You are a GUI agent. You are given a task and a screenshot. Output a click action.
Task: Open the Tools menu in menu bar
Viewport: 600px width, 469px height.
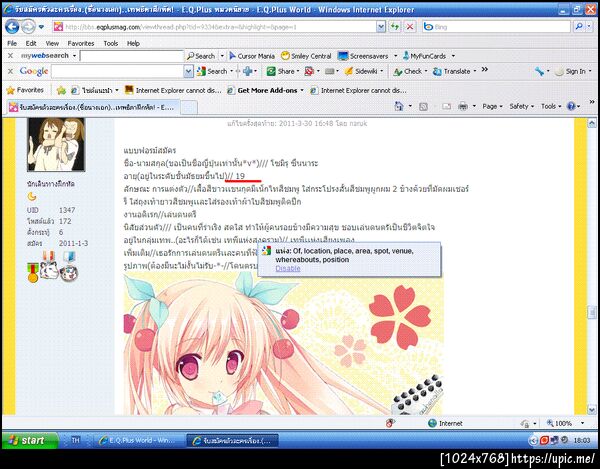(111, 43)
